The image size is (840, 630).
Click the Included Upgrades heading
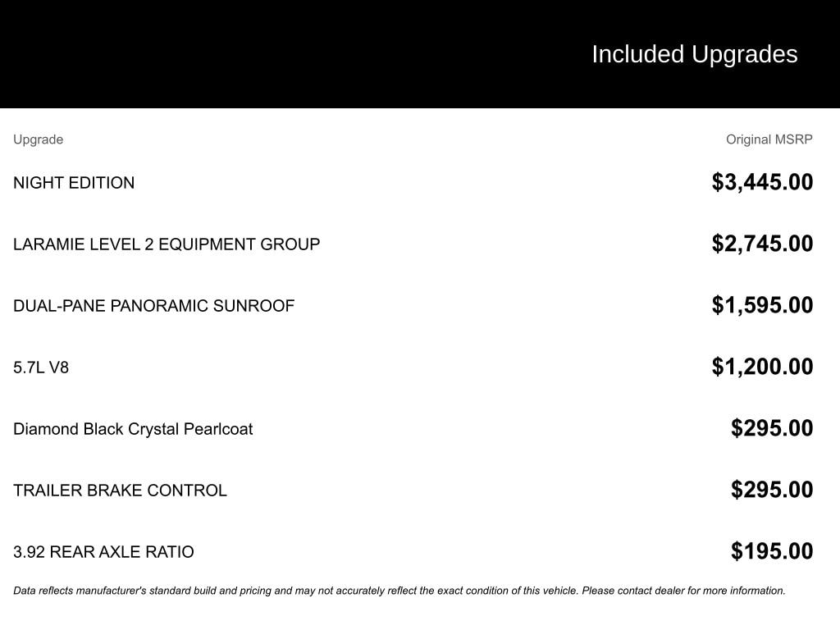[694, 54]
